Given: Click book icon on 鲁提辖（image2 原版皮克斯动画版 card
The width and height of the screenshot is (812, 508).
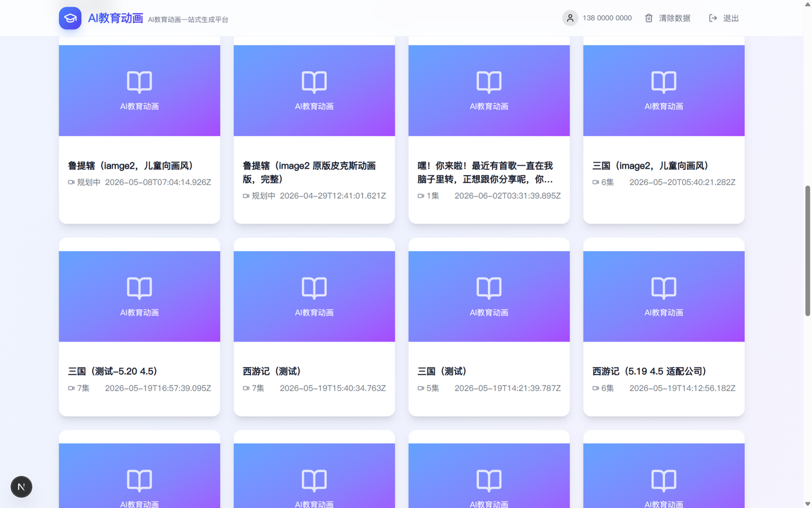Looking at the screenshot, I should (x=314, y=82).
